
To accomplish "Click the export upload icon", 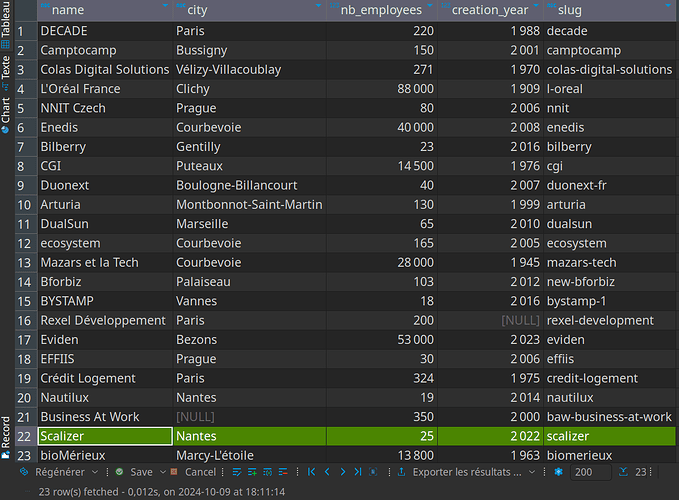I will pyautogui.click(x=401, y=472).
